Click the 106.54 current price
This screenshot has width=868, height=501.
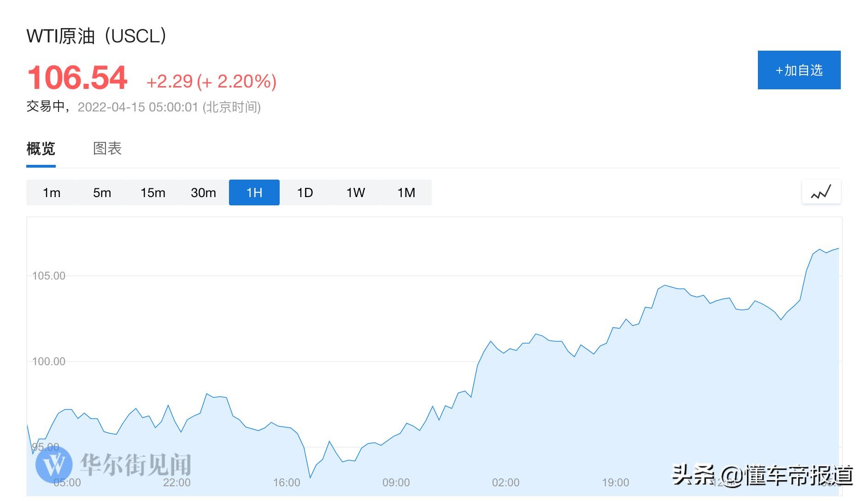[77, 77]
